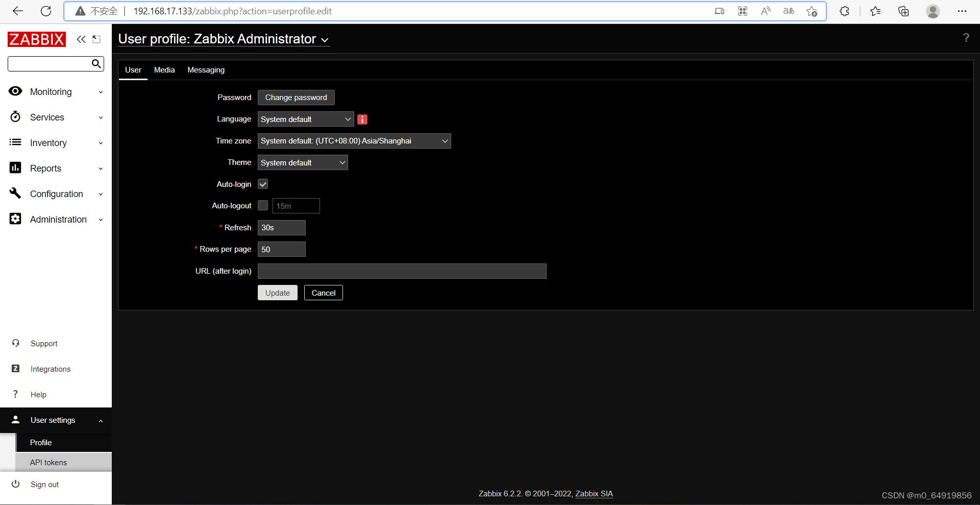980x505 pixels.
Task: Click the sidebar search magnifier icon
Action: click(x=96, y=64)
